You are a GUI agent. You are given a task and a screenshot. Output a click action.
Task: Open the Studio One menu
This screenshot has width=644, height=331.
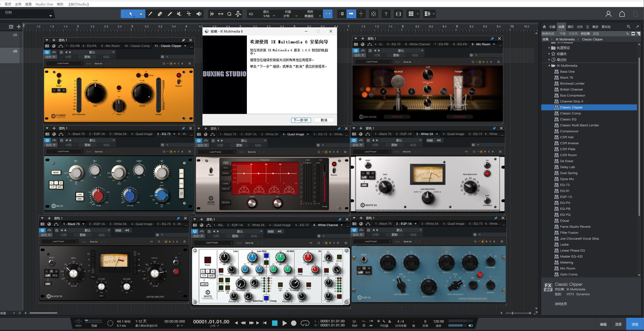tap(44, 4)
